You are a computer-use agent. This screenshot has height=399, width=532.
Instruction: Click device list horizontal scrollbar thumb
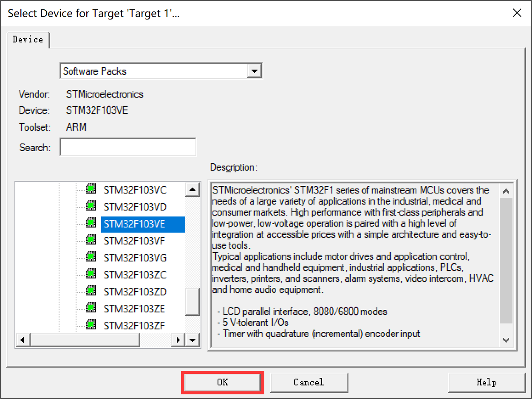[x=85, y=340]
